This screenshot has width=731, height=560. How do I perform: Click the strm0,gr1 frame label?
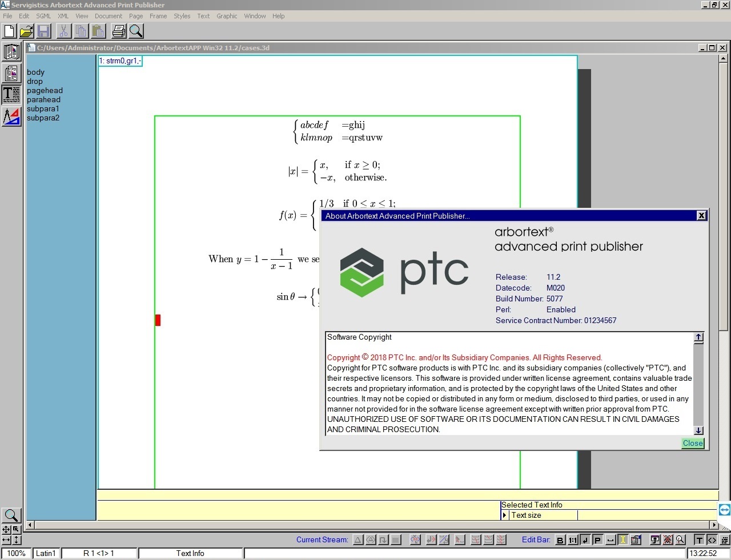[120, 61]
